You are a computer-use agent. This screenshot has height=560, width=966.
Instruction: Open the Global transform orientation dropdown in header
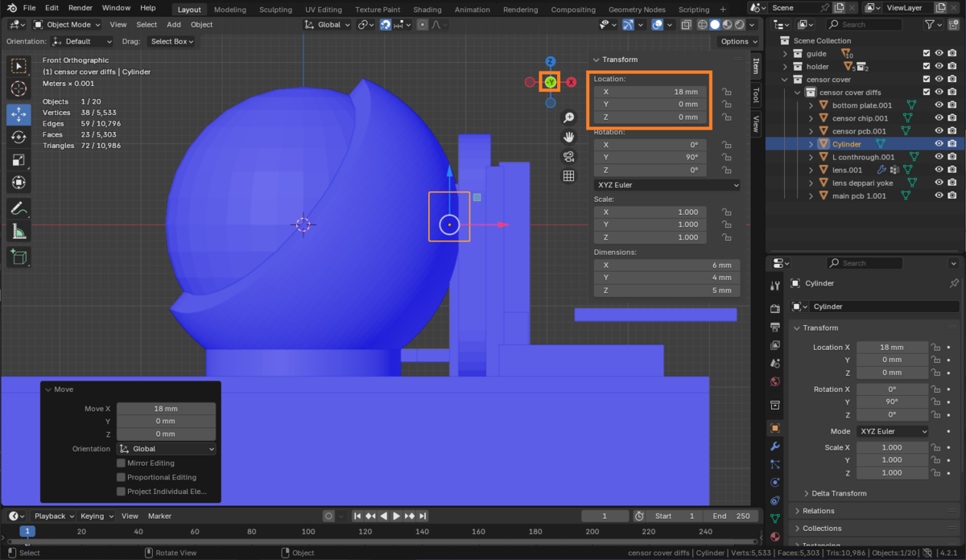click(x=328, y=24)
